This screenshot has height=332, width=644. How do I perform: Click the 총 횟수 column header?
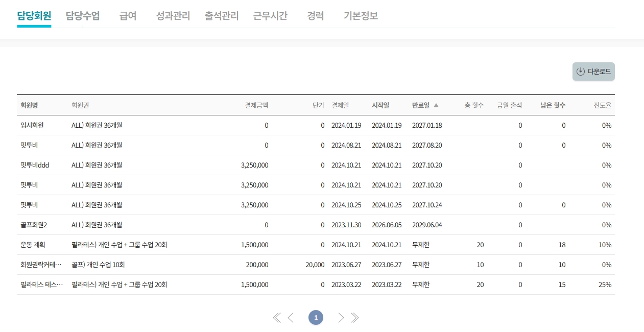tap(474, 105)
